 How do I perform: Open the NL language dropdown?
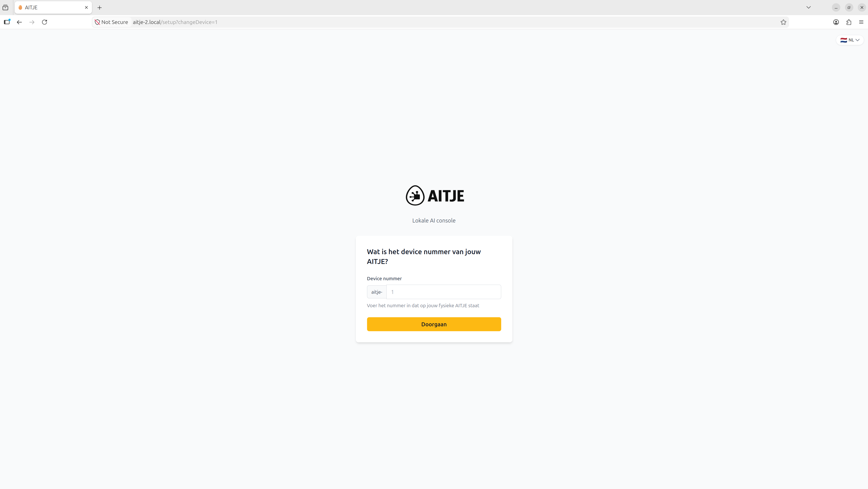(849, 40)
